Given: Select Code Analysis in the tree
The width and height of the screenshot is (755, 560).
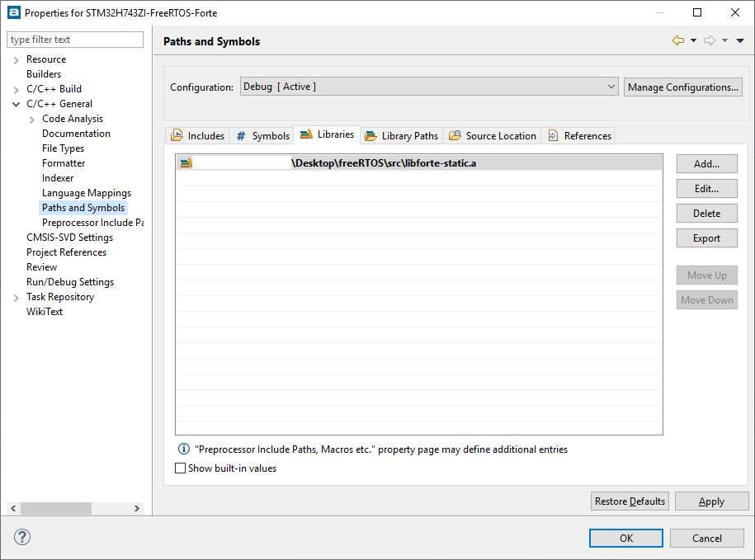Looking at the screenshot, I should click(73, 119).
